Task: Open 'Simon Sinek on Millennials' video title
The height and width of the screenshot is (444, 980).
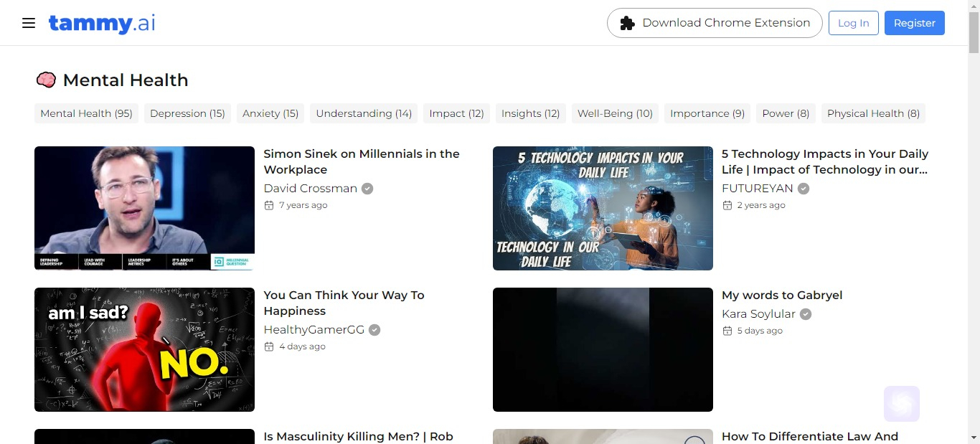Action: click(x=362, y=161)
